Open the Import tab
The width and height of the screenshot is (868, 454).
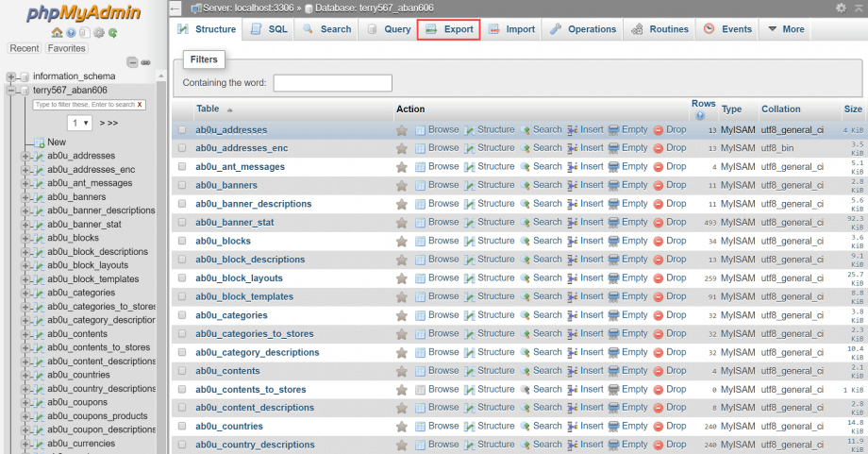click(x=512, y=29)
